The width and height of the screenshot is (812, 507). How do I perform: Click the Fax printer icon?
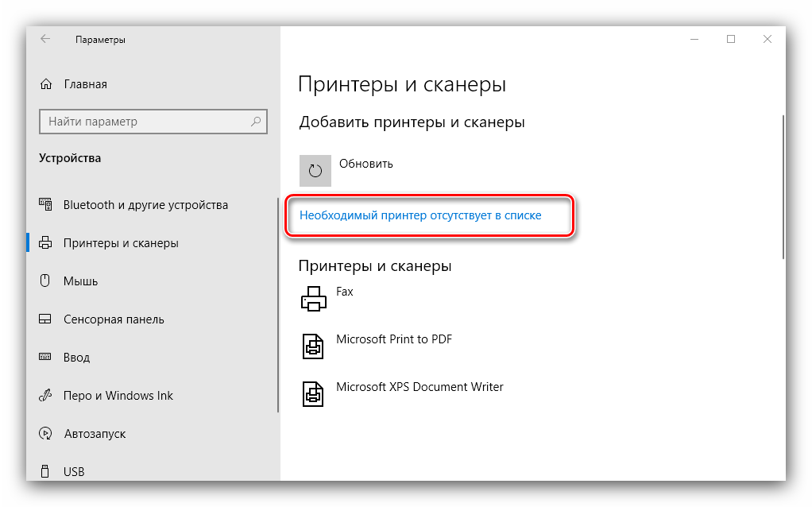tap(313, 299)
